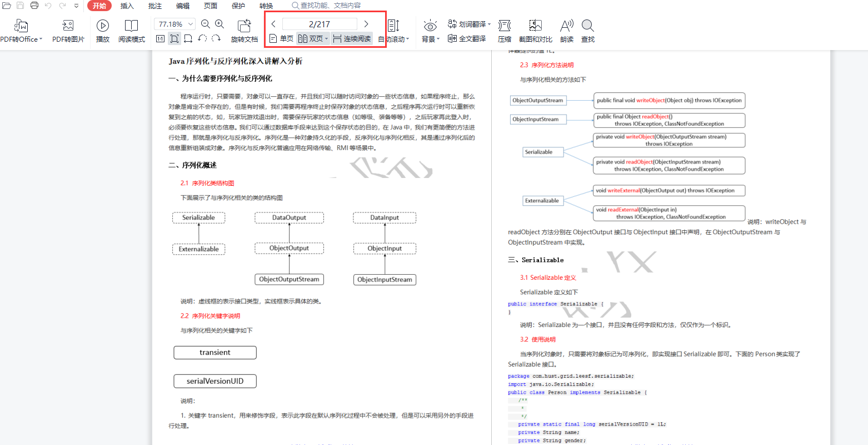This screenshot has width=868, height=445.
Task: Click the red heading 2.2 序列化关键字说明
Action: [x=210, y=316]
